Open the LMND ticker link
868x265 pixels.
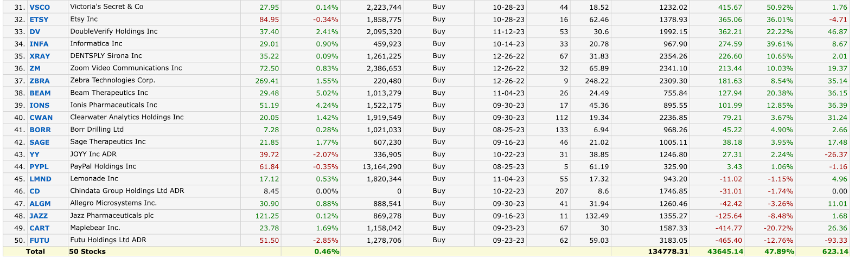point(41,179)
